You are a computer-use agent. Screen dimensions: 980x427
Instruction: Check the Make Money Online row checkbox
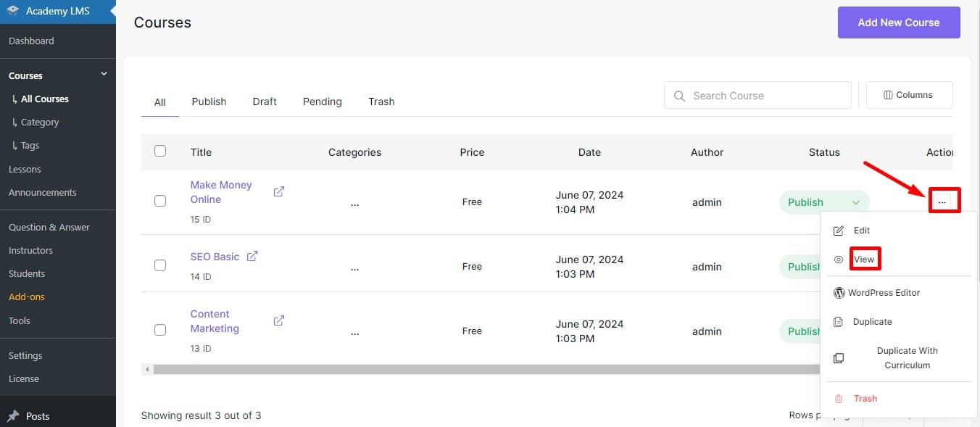(160, 201)
